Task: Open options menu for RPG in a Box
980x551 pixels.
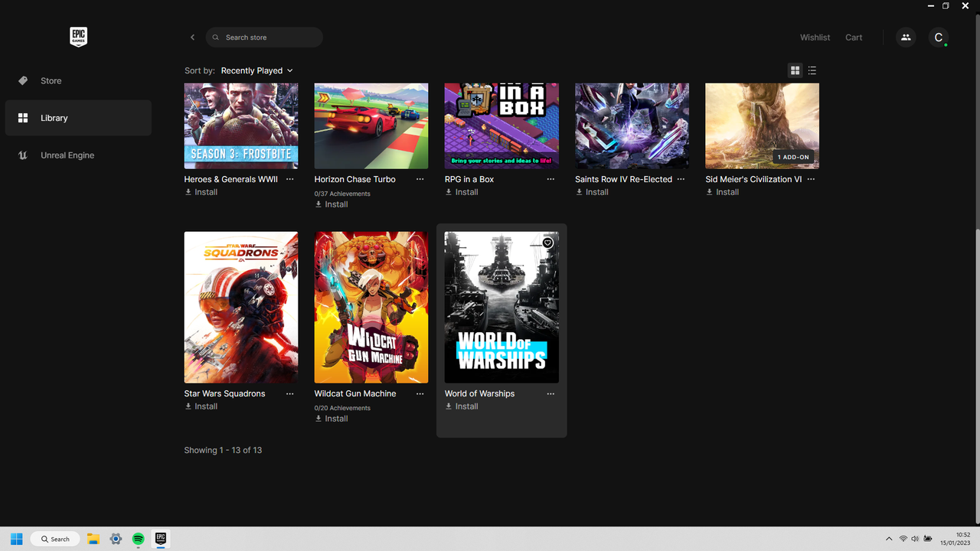Action: (550, 179)
